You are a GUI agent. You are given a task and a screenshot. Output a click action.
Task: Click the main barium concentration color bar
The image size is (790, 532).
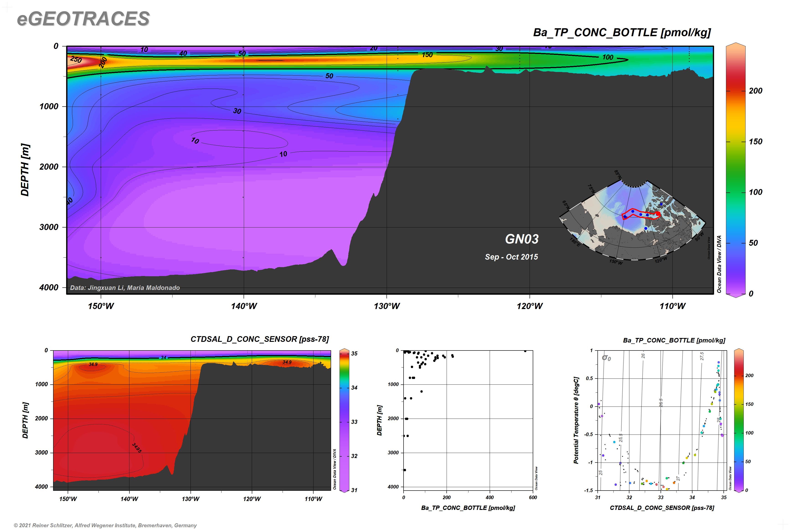click(735, 170)
